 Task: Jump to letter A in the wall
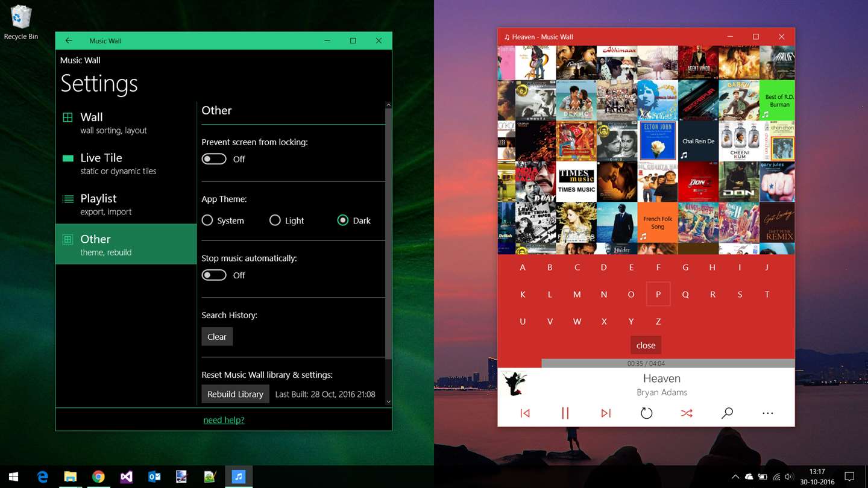coord(523,267)
